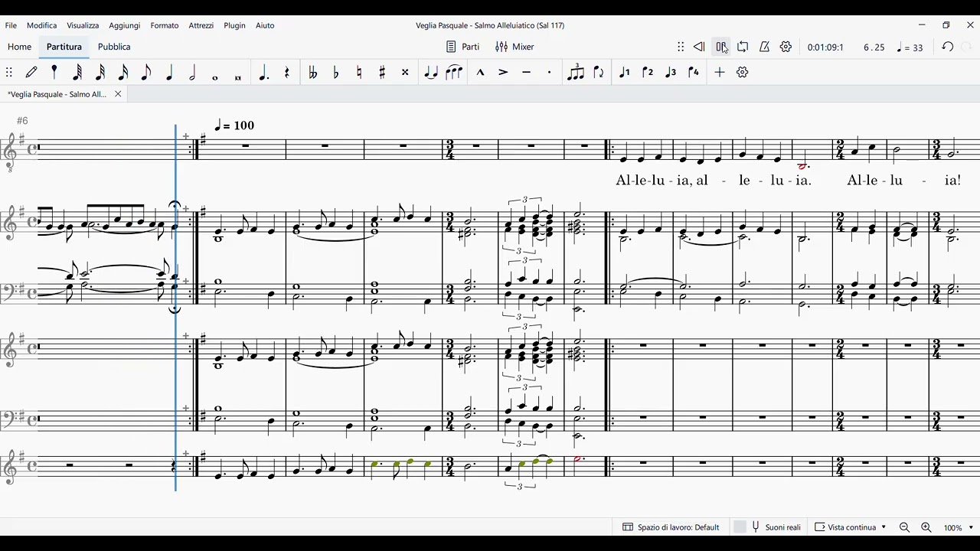Viewport: 980px width, 551px height.
Task: Add a staccato articulation
Action: click(549, 72)
